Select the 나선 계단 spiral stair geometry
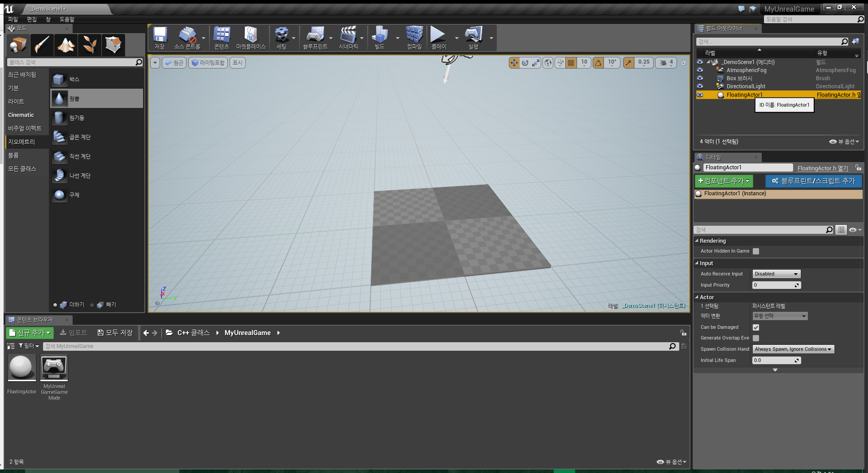Screen dimensions: 868x473 click(x=96, y=176)
